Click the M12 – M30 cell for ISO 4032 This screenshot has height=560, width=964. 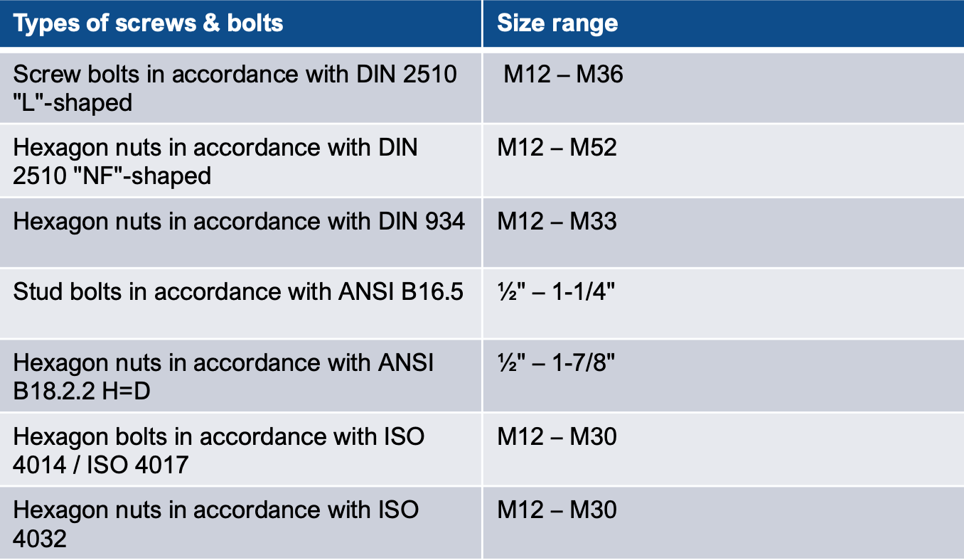pos(723,523)
